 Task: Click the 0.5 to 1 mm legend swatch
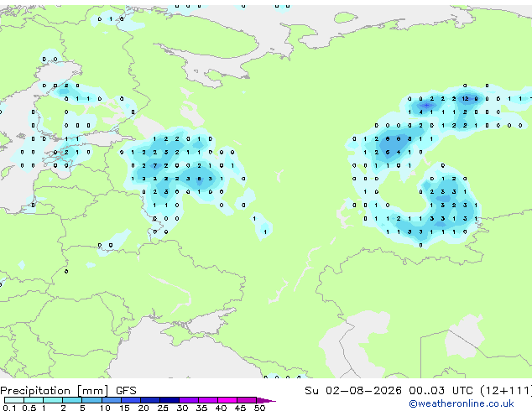34,400
